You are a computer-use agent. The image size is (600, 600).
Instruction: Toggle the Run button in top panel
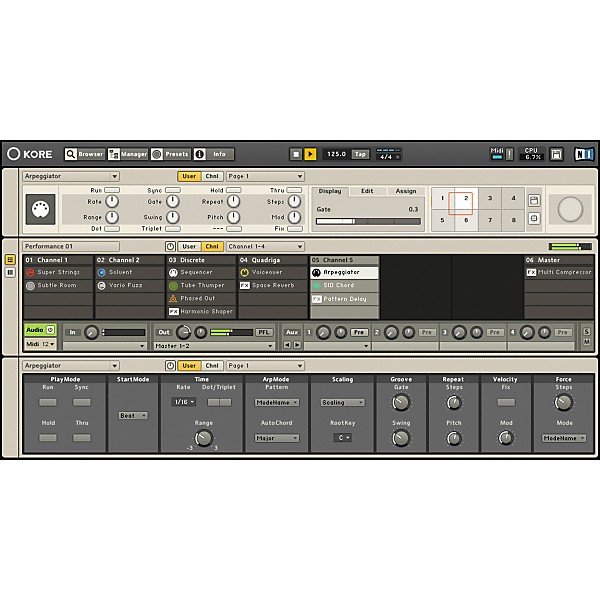[x=112, y=190]
